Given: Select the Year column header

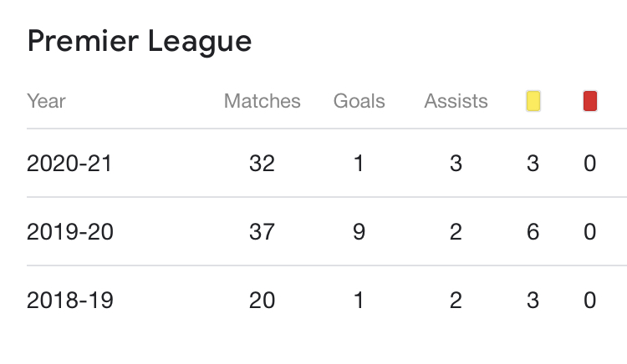Looking at the screenshot, I should coord(46,102).
